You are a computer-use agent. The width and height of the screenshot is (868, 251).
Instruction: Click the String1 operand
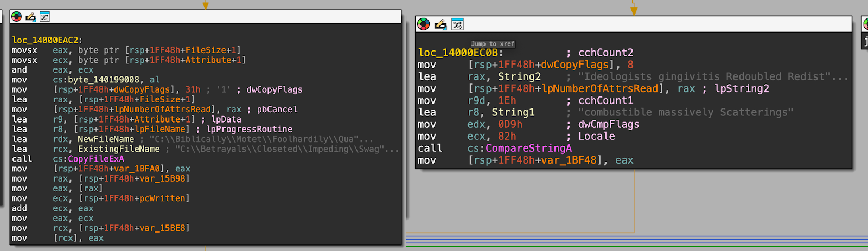coord(513,112)
